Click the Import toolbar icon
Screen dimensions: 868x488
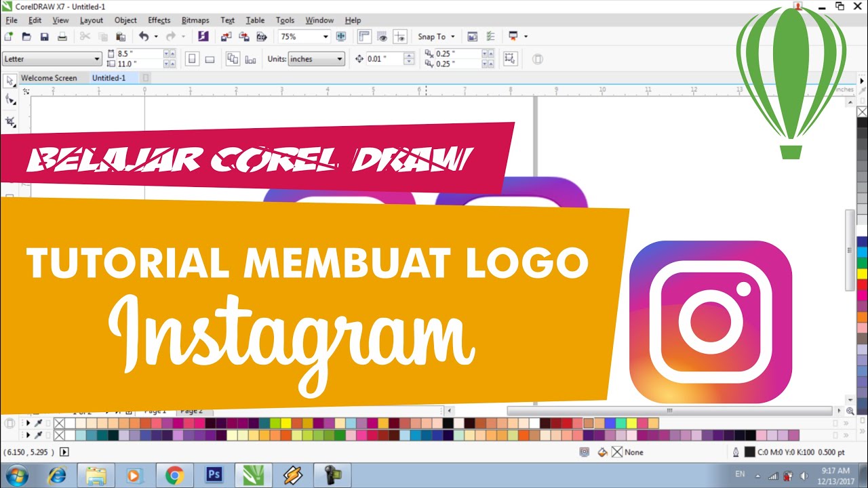226,37
